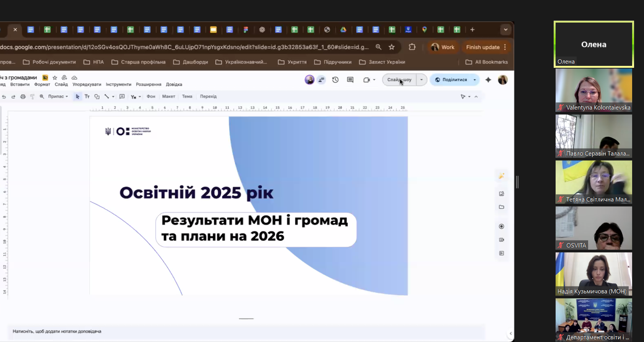Click the shape insert tool
This screenshot has width=644, height=342.
[x=97, y=97]
